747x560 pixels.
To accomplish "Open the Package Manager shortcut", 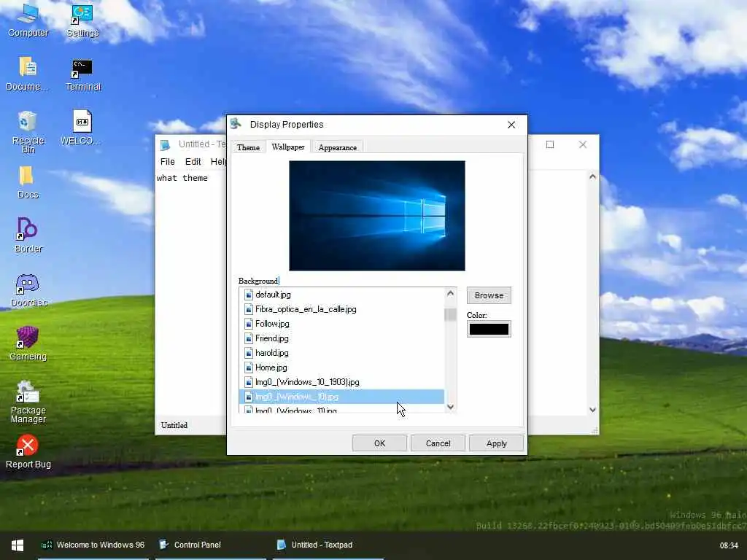I will coord(28,402).
